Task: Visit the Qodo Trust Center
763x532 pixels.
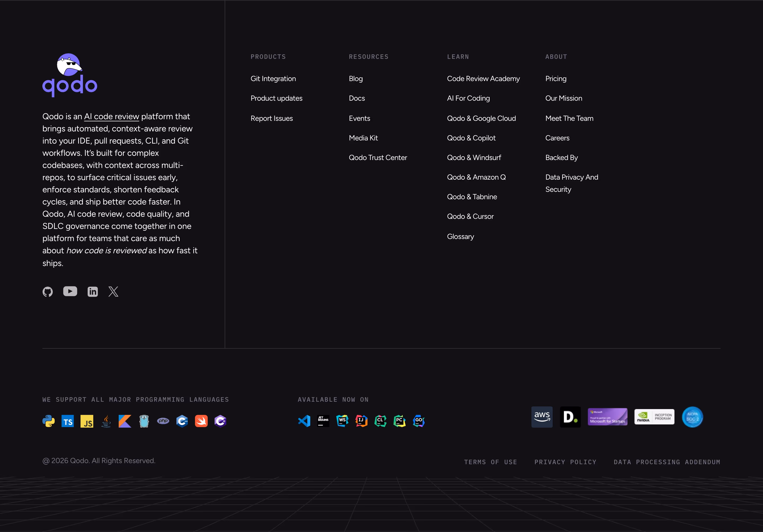Action: point(378,157)
